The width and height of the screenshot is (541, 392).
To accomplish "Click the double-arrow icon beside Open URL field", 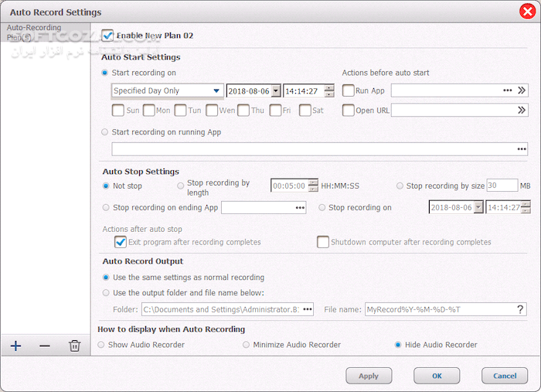I will pyautogui.click(x=522, y=111).
